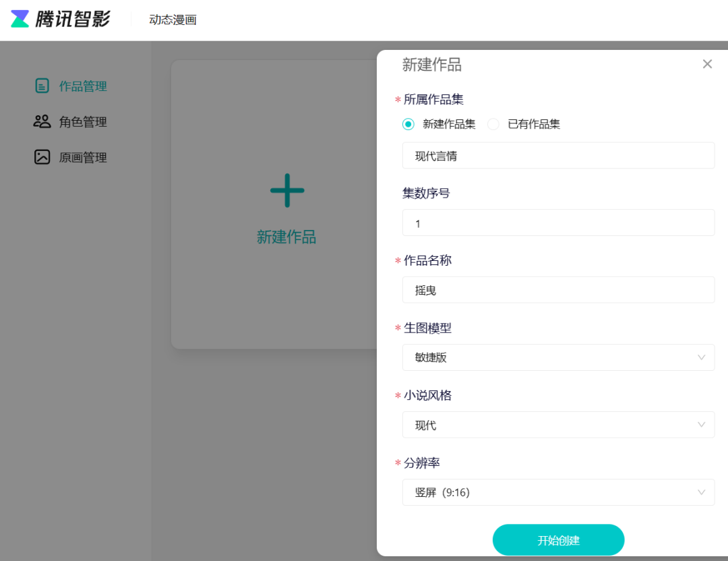Viewport: 728px width, 561px height.
Task: Click the plus icon on 新建作品 card
Action: [287, 191]
